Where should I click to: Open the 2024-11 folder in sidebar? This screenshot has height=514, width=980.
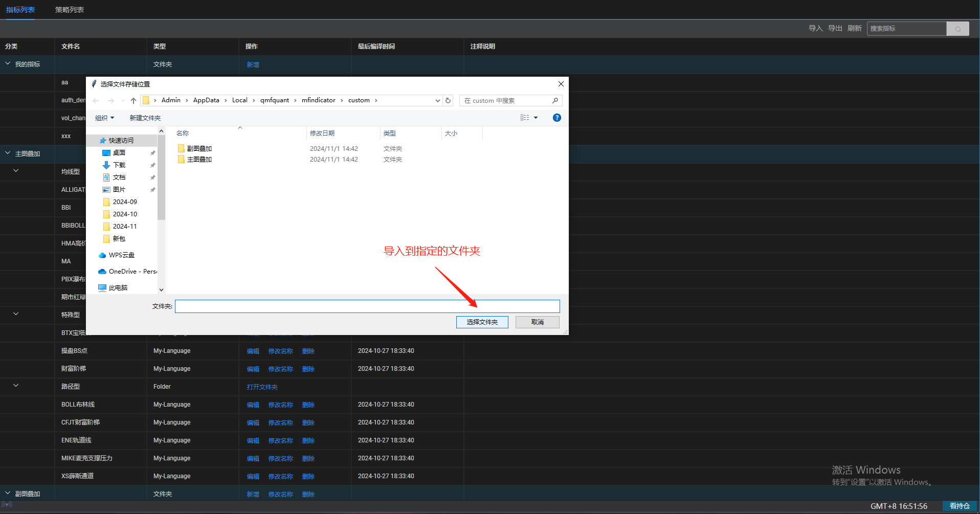tap(125, 227)
